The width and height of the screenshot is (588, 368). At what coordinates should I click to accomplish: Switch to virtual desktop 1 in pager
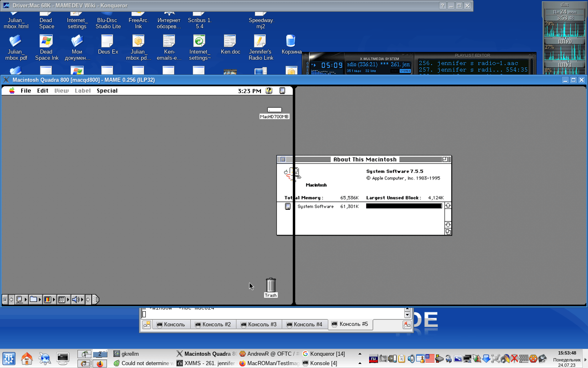[85, 354]
